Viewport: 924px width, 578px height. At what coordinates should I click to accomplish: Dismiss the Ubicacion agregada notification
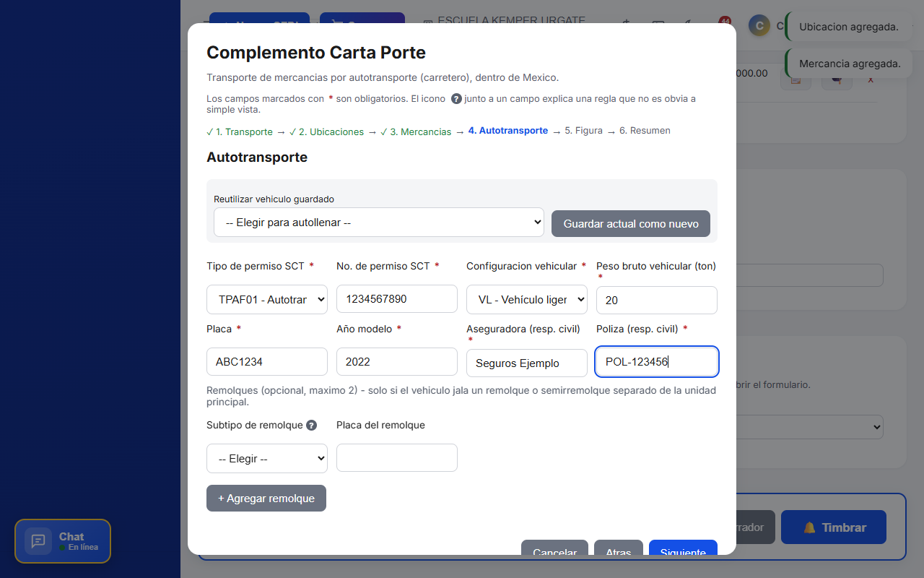click(849, 27)
